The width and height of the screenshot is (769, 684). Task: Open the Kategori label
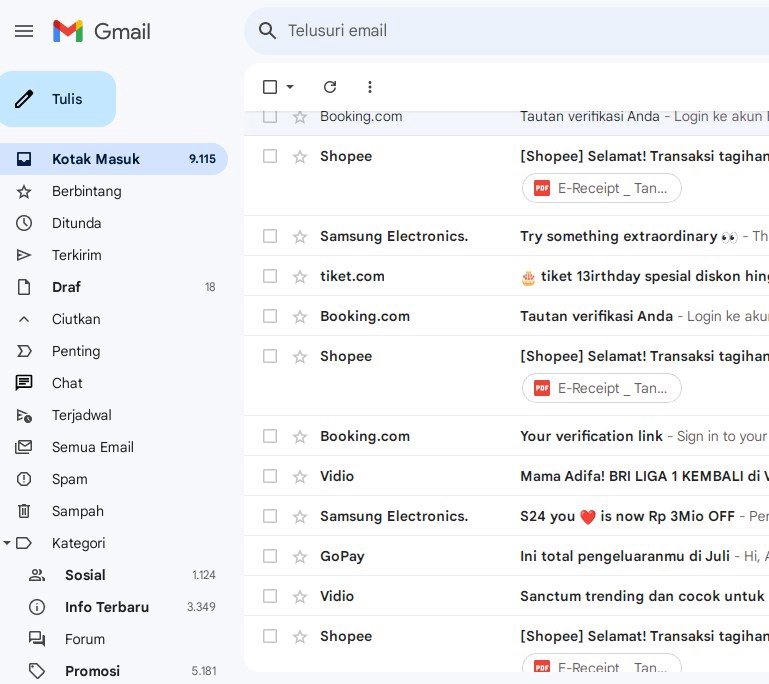point(78,543)
